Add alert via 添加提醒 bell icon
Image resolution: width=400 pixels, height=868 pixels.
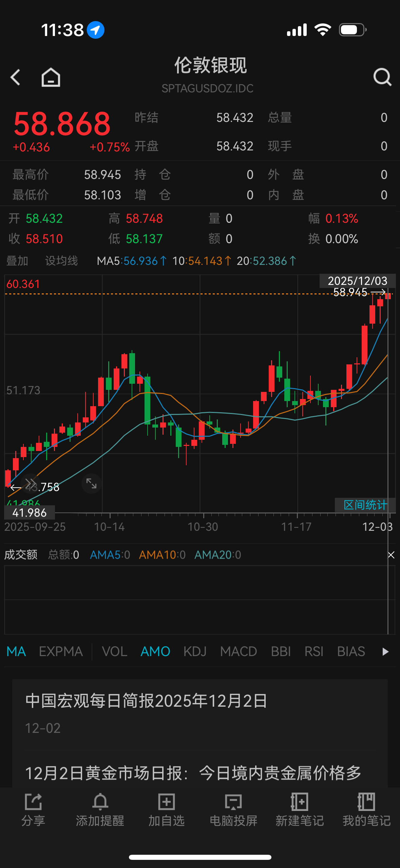click(x=100, y=810)
